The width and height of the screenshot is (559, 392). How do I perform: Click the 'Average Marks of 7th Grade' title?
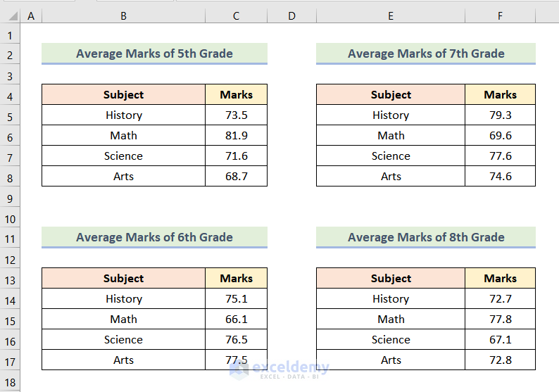click(x=426, y=53)
